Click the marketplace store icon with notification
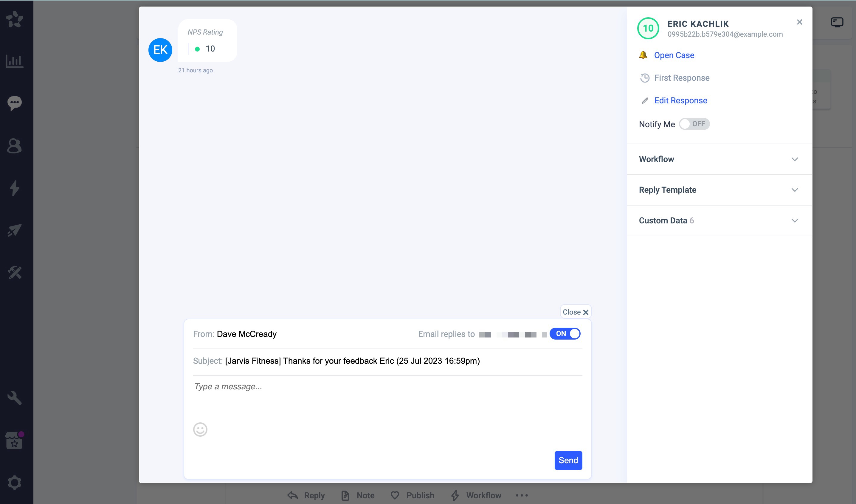The width and height of the screenshot is (856, 504). pos(15,441)
